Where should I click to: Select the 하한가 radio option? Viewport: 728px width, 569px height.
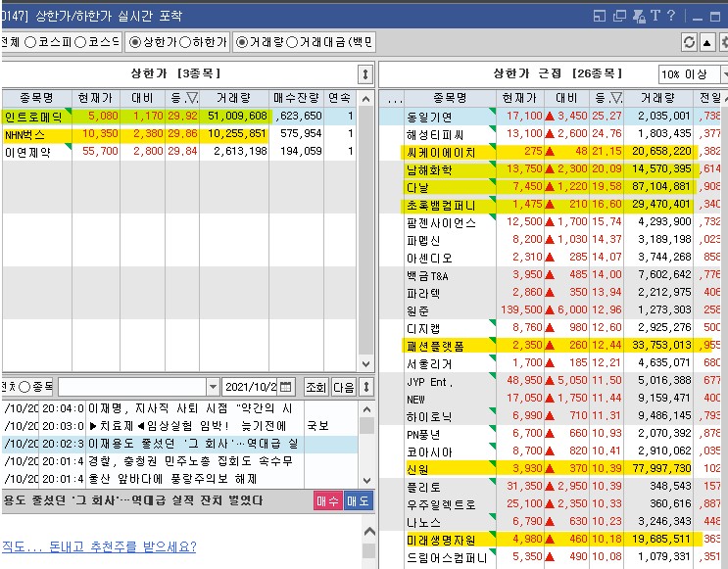pos(185,42)
